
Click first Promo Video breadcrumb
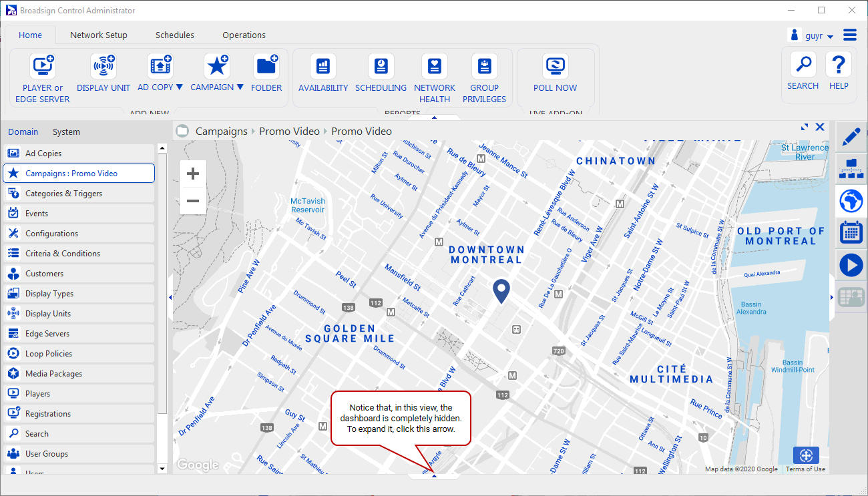tap(290, 132)
